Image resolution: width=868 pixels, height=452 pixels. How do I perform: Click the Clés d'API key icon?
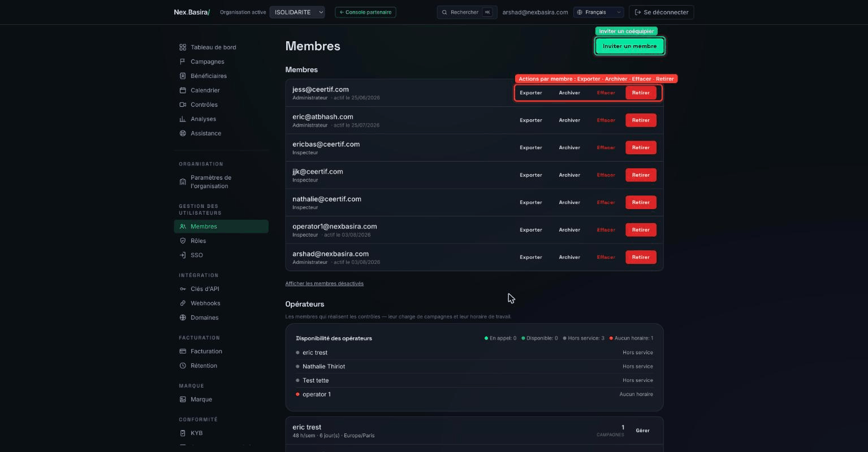click(x=183, y=289)
